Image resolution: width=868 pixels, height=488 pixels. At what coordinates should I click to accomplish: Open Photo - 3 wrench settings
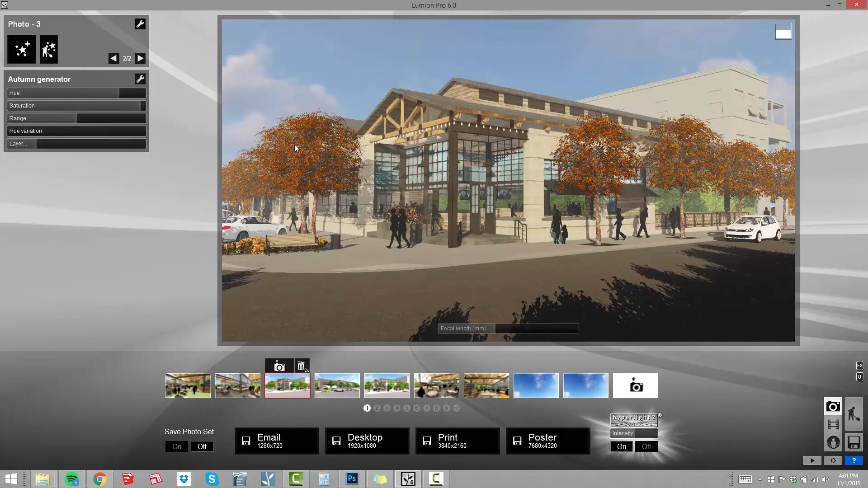point(140,24)
